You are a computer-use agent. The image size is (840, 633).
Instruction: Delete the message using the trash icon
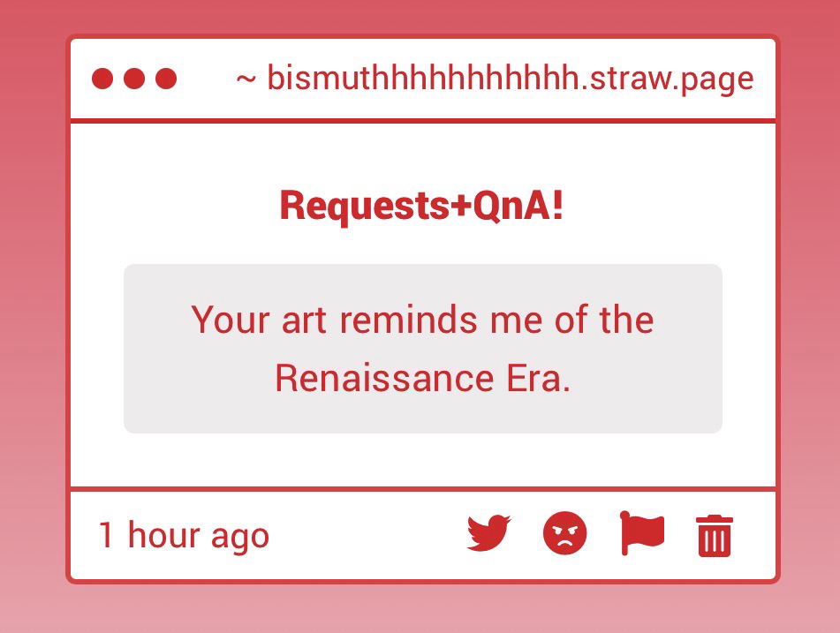[x=715, y=535]
